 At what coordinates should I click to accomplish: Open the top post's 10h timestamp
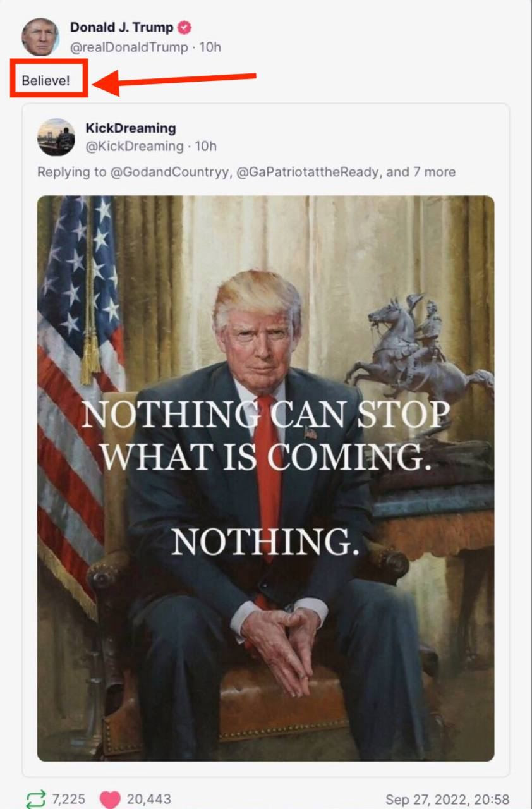(x=210, y=47)
